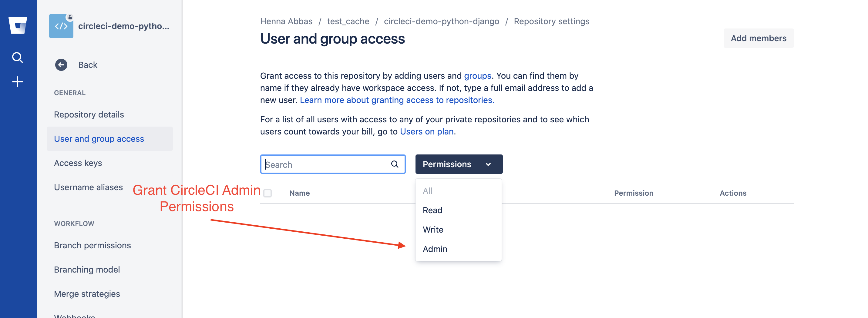868x318 pixels.
Task: Select the All permissions filter option
Action: point(427,191)
